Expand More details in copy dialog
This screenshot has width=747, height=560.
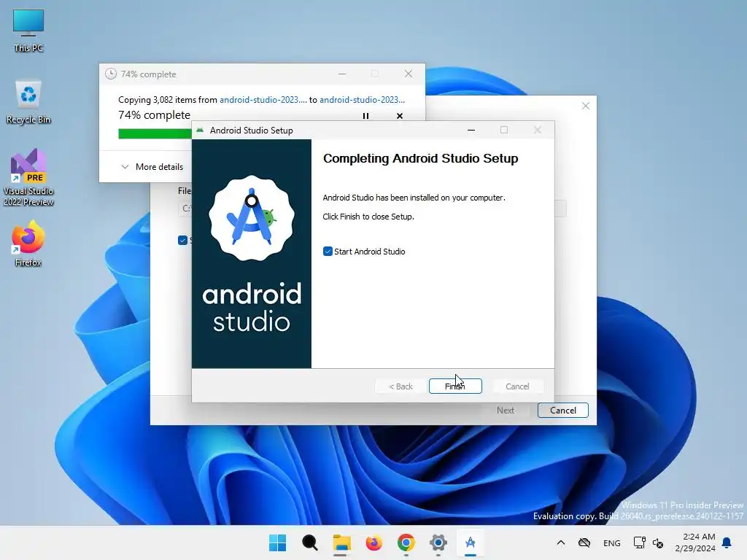tap(152, 167)
